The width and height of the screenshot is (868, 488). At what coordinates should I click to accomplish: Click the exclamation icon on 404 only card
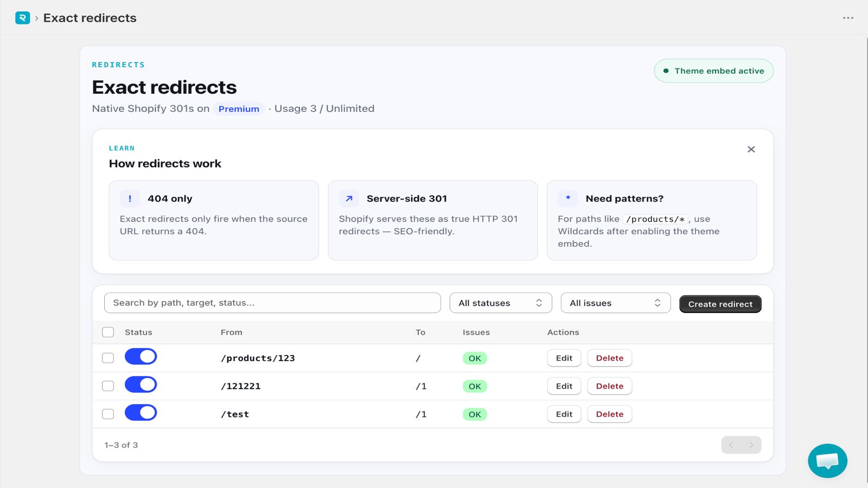pyautogui.click(x=130, y=198)
